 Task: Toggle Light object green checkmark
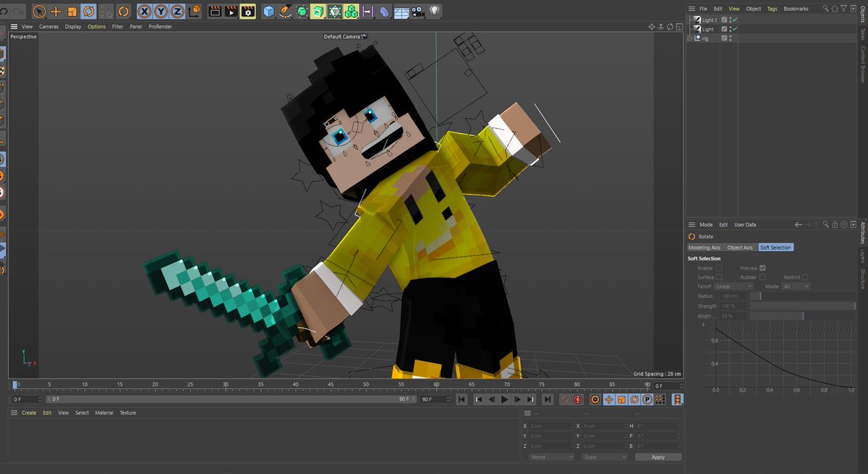pyautogui.click(x=734, y=29)
